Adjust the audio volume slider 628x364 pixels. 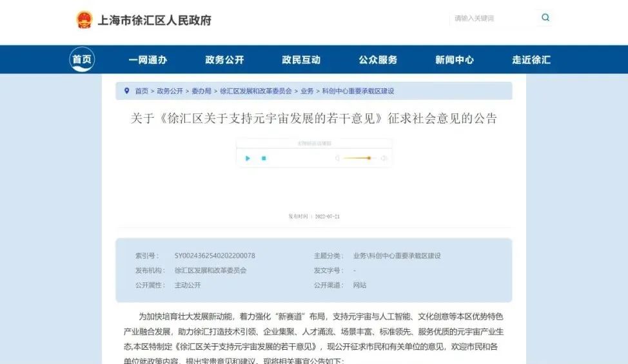pyautogui.click(x=368, y=158)
